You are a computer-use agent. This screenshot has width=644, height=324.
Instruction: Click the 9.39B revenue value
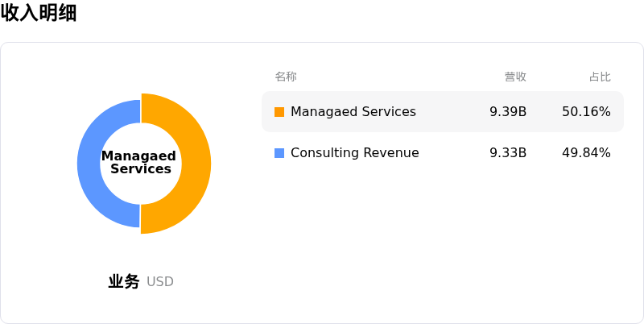[508, 112]
